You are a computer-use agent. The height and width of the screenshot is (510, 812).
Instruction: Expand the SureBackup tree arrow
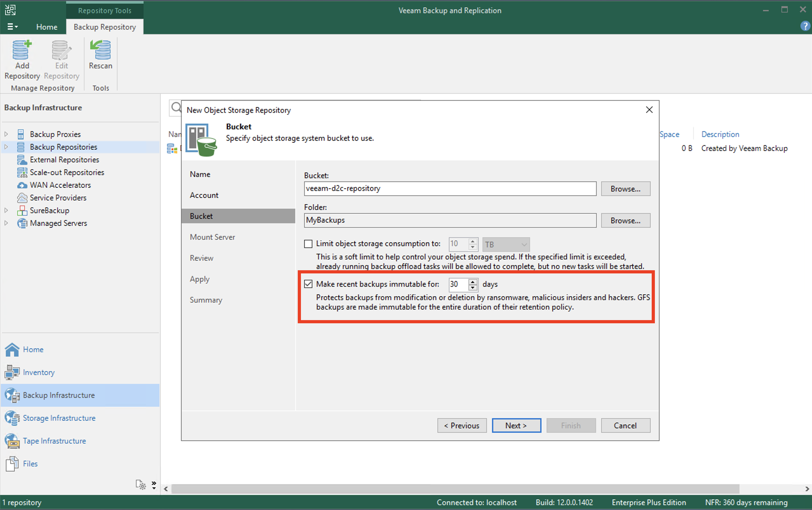point(6,211)
